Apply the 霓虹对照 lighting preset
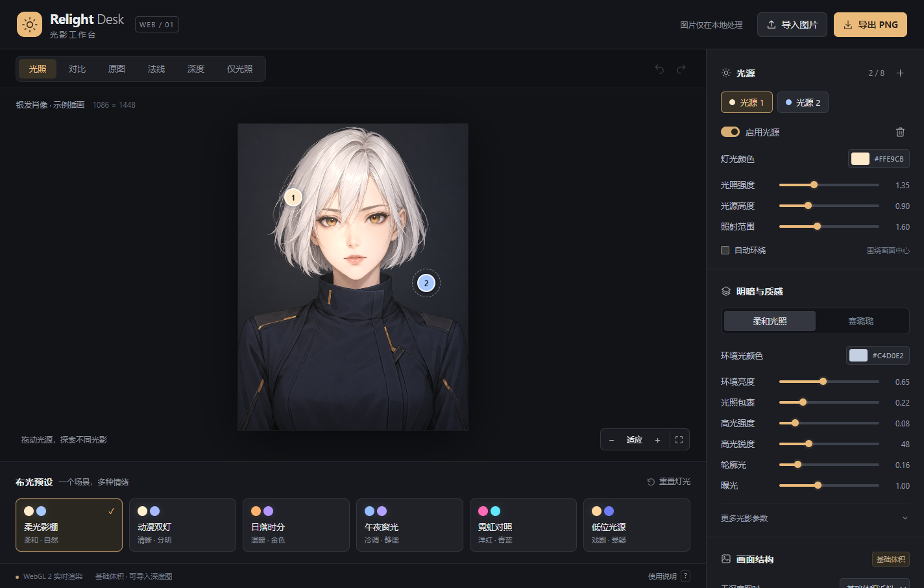924x588 pixels. (523, 525)
